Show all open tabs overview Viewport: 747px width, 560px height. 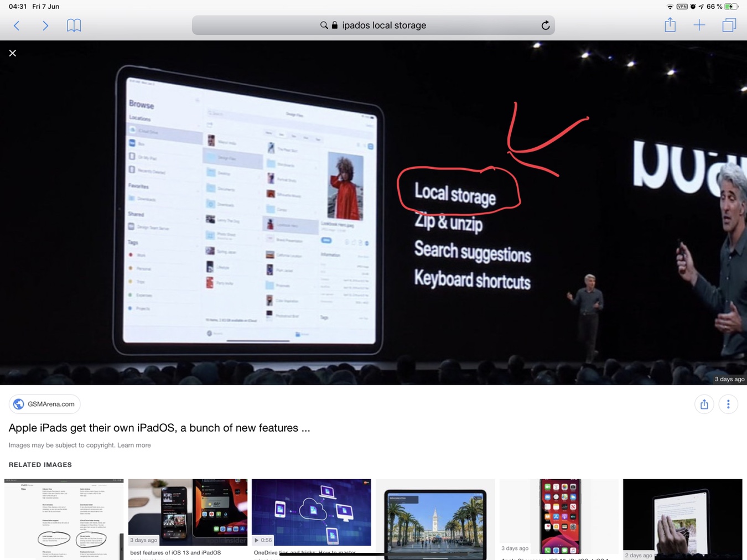(x=729, y=25)
